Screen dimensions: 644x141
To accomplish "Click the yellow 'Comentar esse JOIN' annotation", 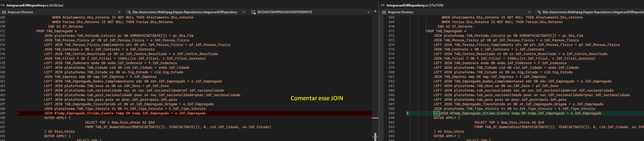I will click(317, 98).
